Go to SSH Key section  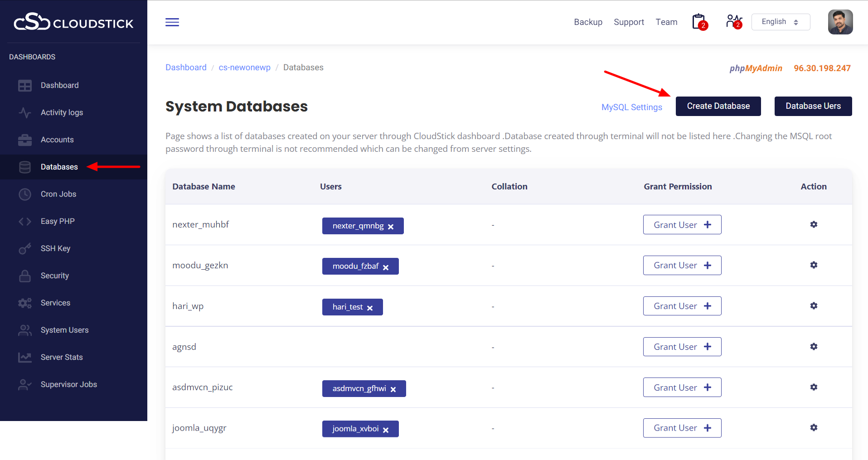pos(55,248)
